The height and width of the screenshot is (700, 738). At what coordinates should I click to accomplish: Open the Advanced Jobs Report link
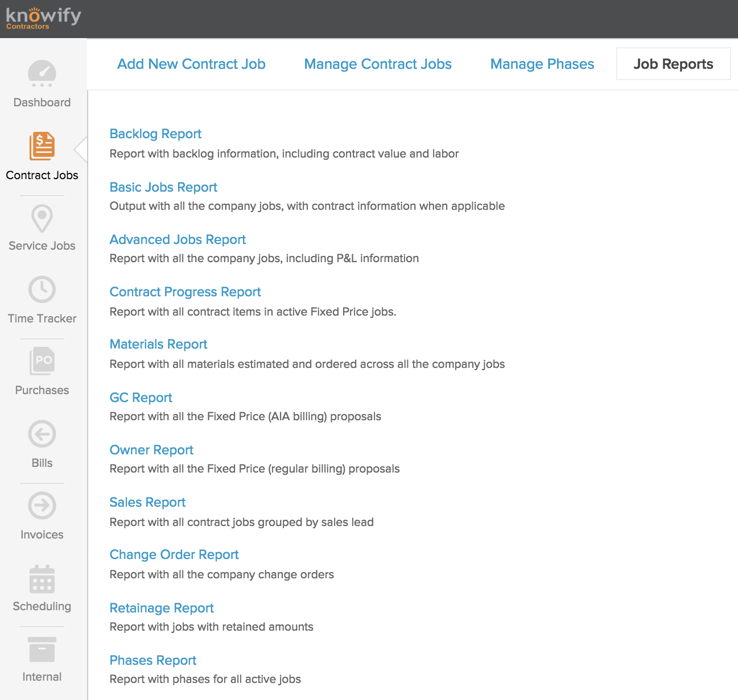(x=178, y=239)
